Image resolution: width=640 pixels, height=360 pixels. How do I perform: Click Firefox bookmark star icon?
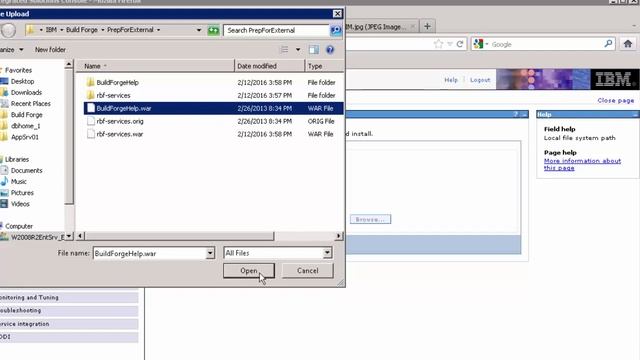coord(438,44)
